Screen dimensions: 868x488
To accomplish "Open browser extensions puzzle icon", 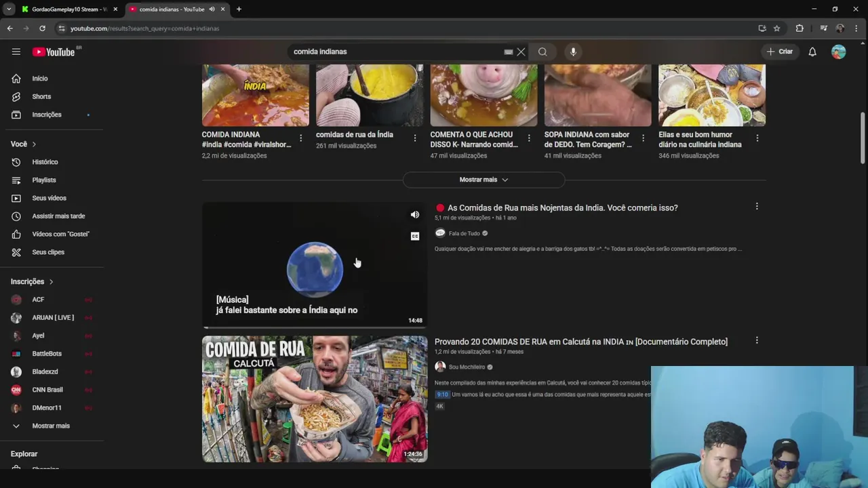I will point(800,28).
